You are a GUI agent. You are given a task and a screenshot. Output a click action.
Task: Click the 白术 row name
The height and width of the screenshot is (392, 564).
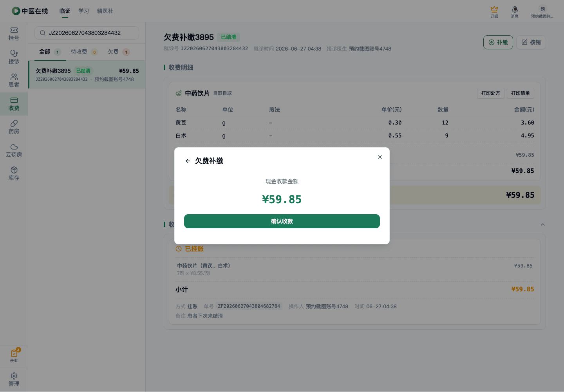(x=181, y=135)
